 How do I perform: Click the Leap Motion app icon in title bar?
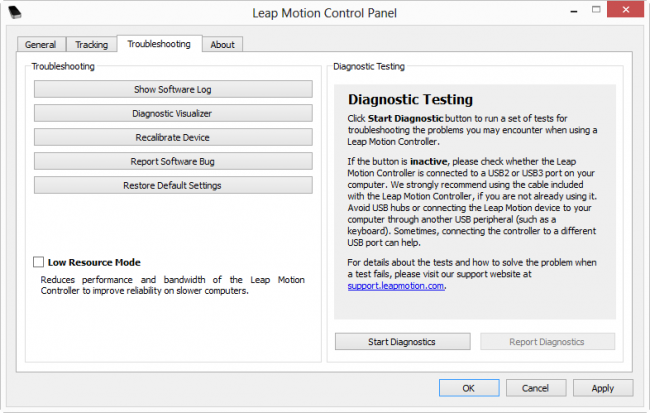15,14
